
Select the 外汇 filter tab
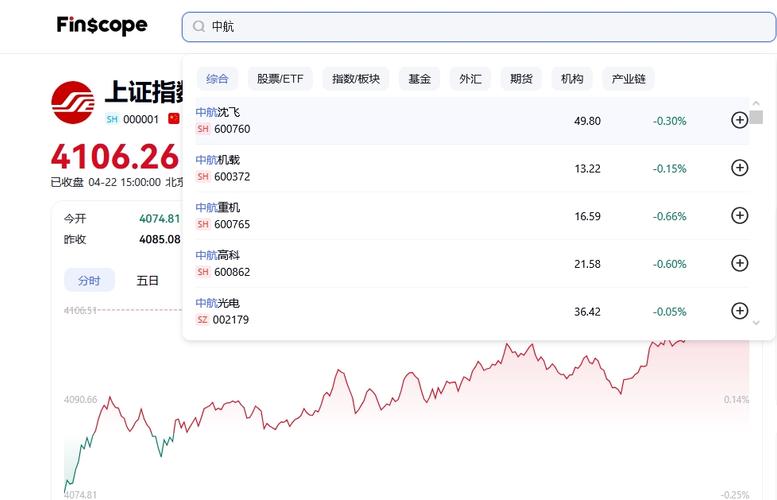(470, 79)
